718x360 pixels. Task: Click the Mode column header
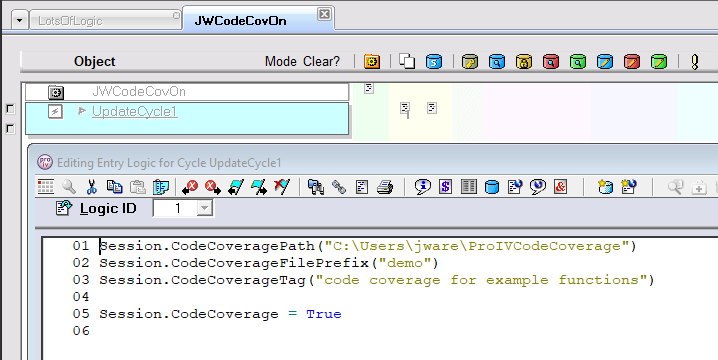coord(281,61)
